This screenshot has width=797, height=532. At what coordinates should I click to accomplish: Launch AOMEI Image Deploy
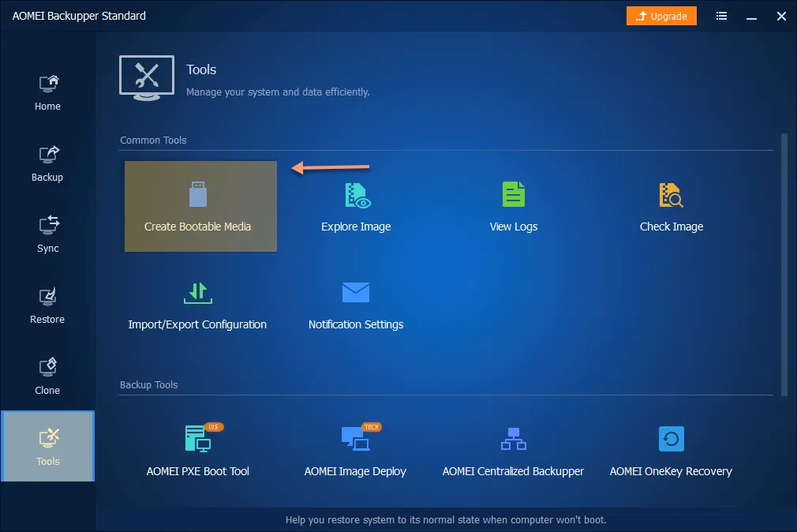pyautogui.click(x=356, y=451)
